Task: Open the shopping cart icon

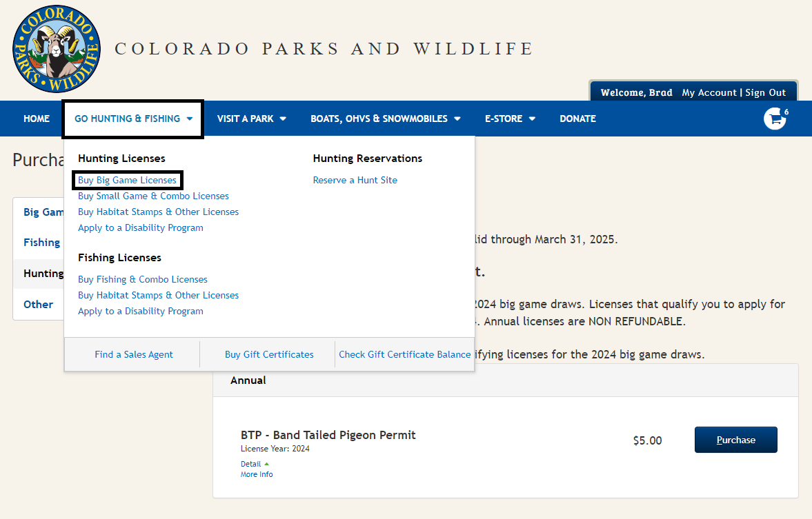Action: tap(775, 119)
